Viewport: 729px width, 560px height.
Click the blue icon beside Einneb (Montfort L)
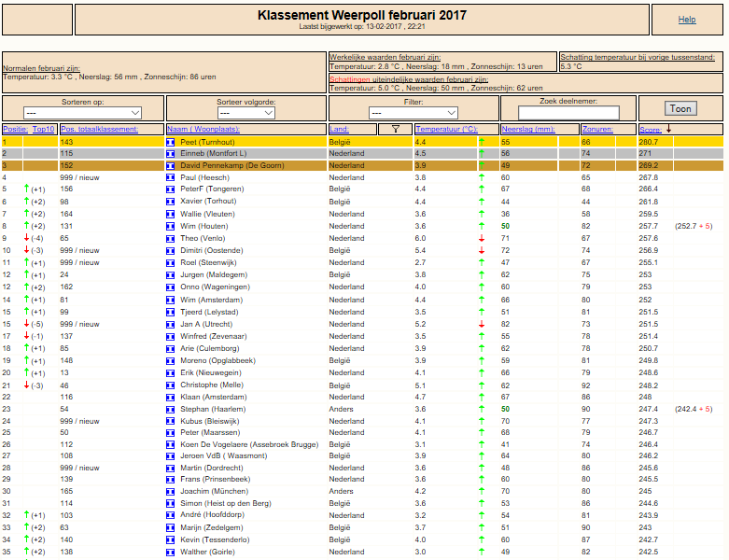[x=171, y=154]
